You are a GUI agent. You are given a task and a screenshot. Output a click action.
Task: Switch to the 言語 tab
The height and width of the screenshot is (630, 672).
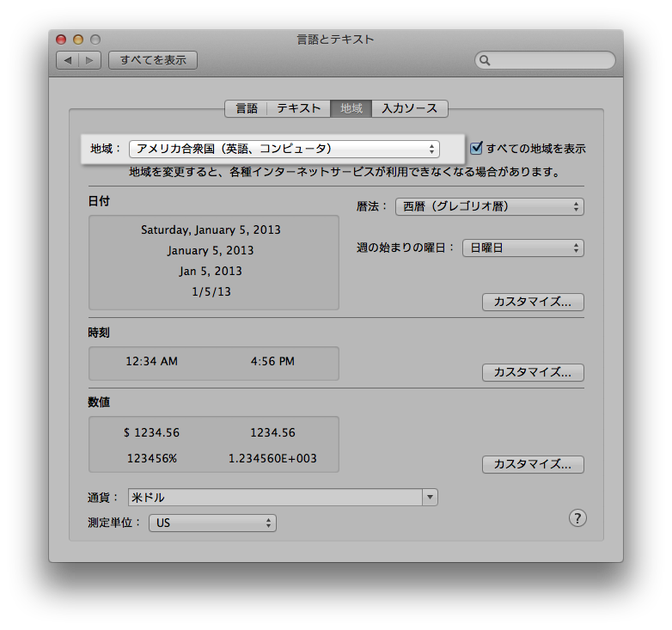point(247,108)
